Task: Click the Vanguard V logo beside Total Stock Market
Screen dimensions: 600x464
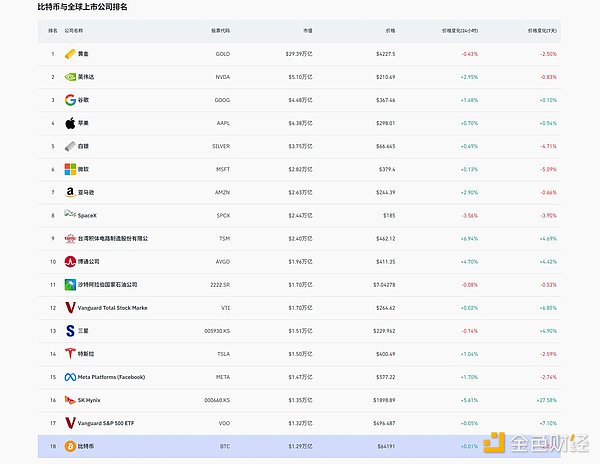Action: [x=70, y=308]
